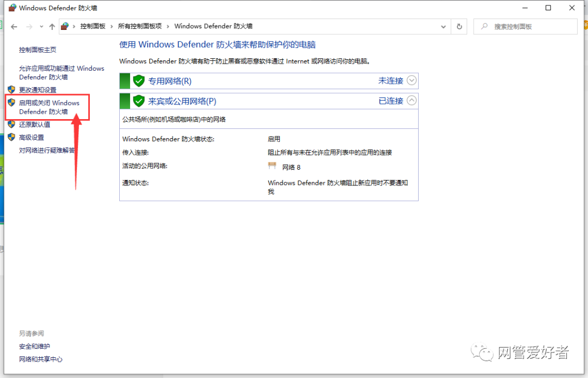This screenshot has width=588, height=378.
Task: Click 阻止所有与未在允许应用列表中的应用的连接 text
Action: tap(329, 152)
